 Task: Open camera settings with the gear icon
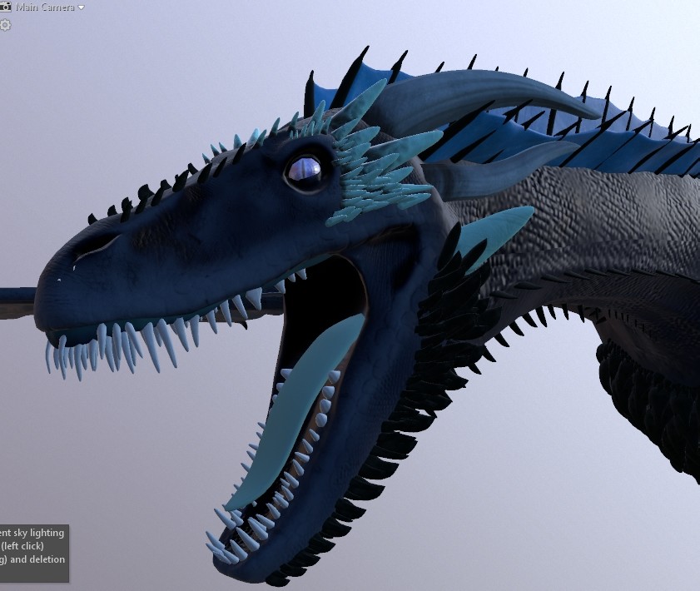point(7,25)
